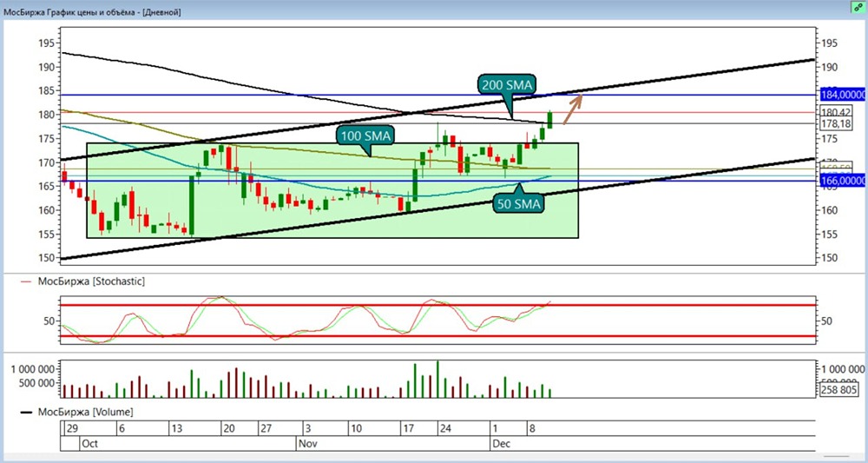Click the window title 'МосБиржа График цены и объёма'
The image size is (868, 463).
tap(71, 11)
